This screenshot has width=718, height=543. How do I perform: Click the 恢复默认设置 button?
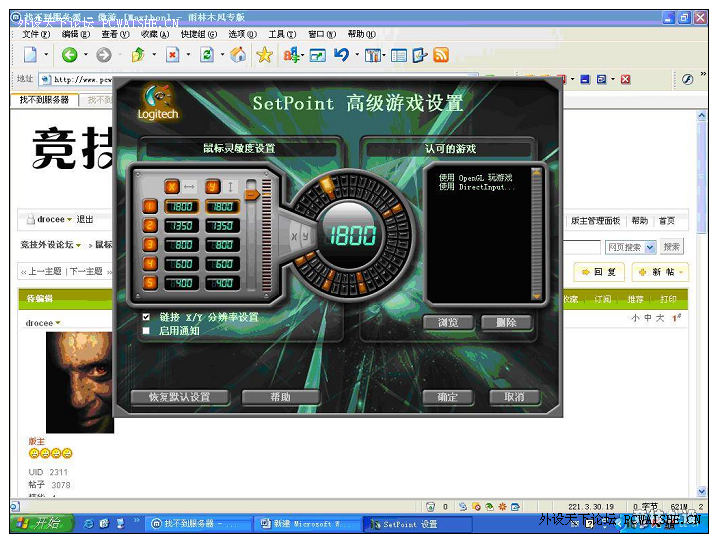[180, 397]
